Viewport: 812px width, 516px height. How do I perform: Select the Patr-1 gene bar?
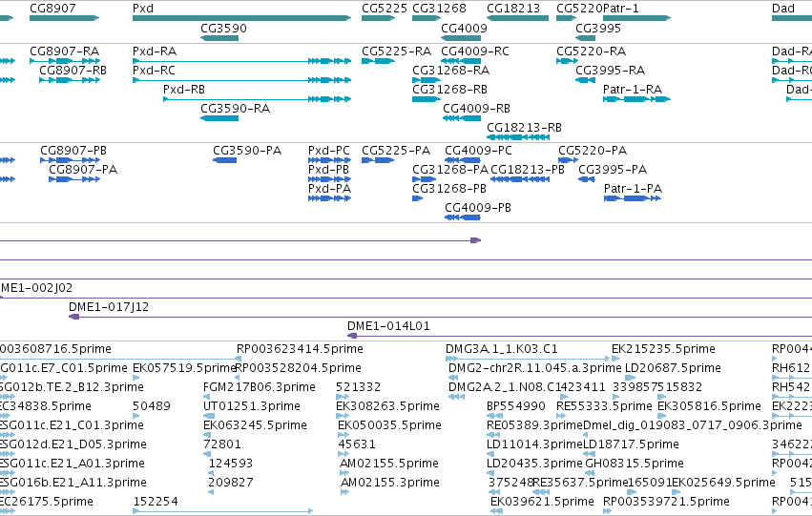click(x=637, y=18)
